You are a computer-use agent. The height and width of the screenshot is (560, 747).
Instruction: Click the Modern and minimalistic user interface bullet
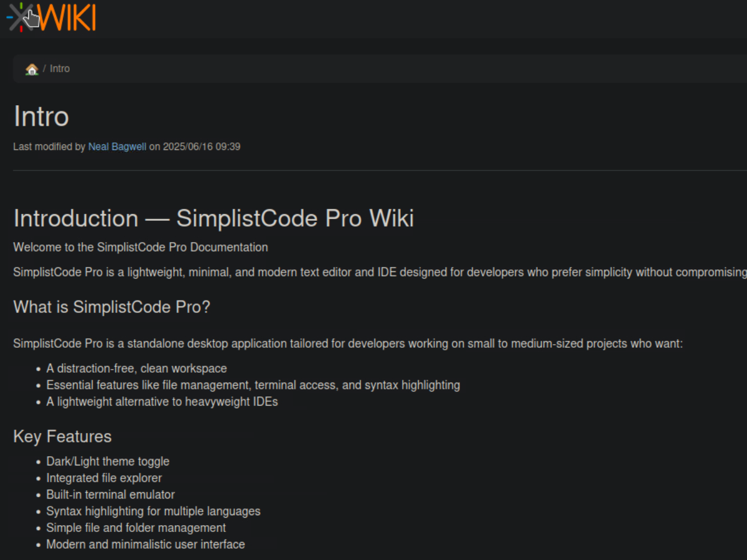tap(146, 544)
